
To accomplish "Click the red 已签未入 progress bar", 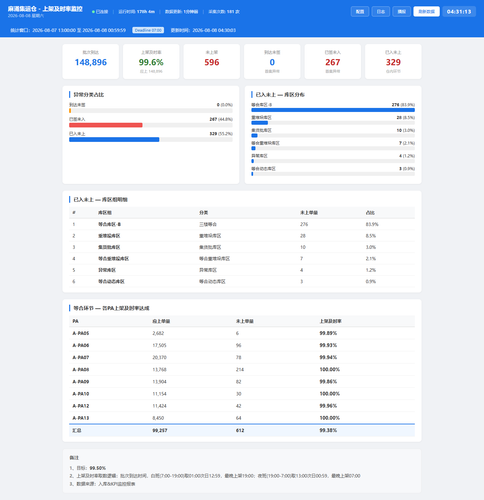I will coord(106,125).
